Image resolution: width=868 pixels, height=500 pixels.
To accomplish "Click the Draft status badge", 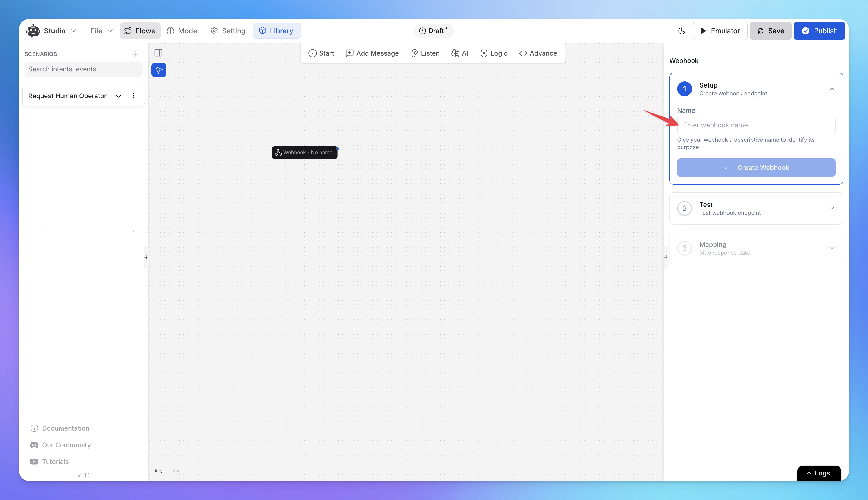I will [434, 31].
